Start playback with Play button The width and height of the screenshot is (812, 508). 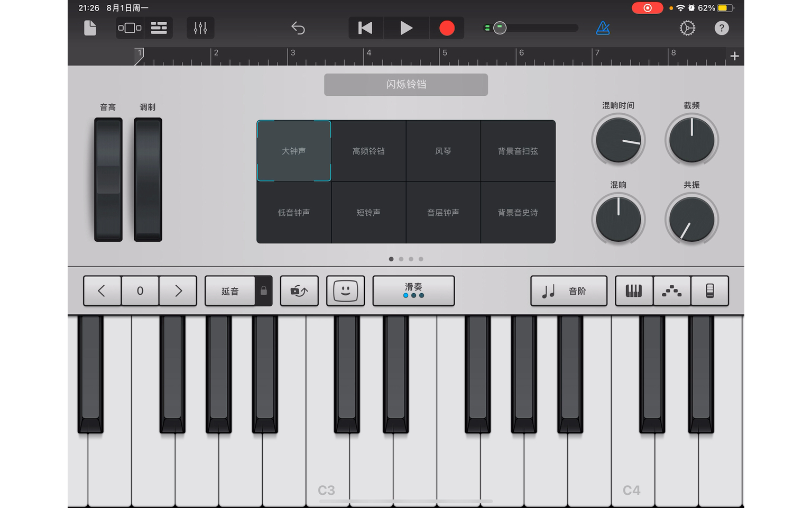[406, 28]
